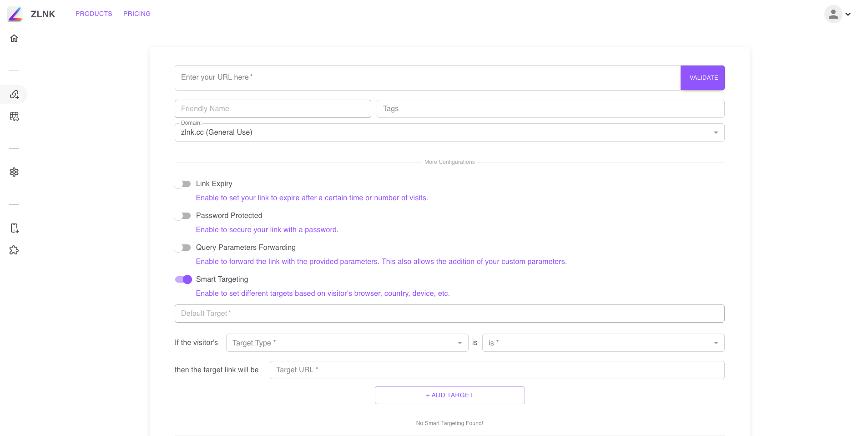The height and width of the screenshot is (436, 868).
Task: Open the links table icon in sidebar
Action: click(14, 117)
